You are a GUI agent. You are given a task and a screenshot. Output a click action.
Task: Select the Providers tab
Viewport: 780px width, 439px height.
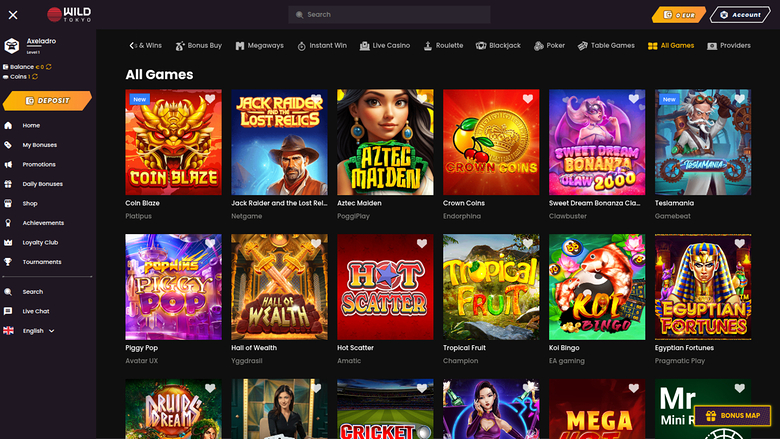(728, 46)
